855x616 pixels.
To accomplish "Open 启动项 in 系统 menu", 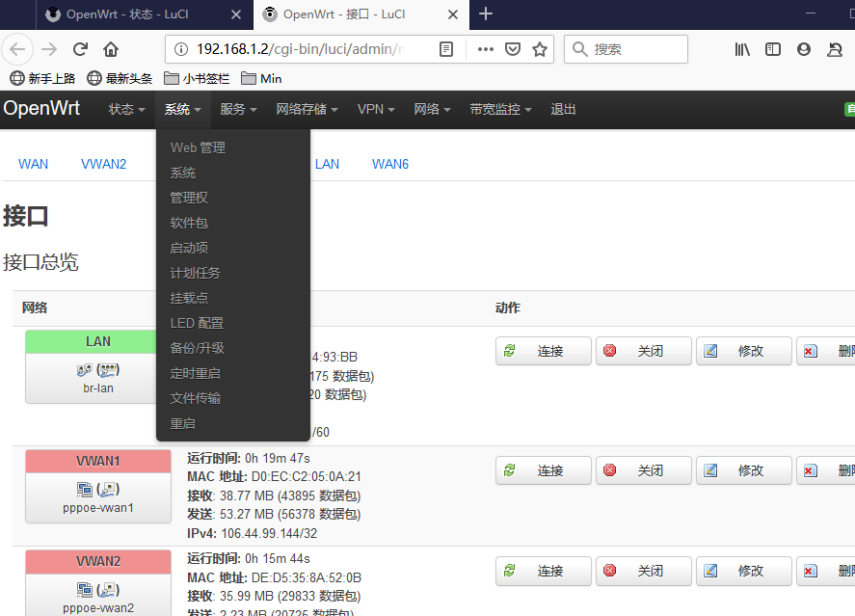I will pyautogui.click(x=233, y=248).
